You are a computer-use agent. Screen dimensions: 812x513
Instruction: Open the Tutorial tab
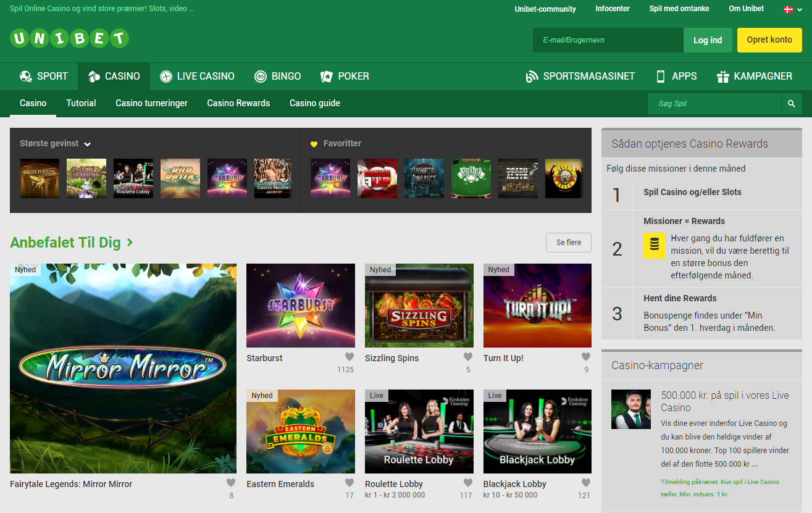pyautogui.click(x=80, y=103)
